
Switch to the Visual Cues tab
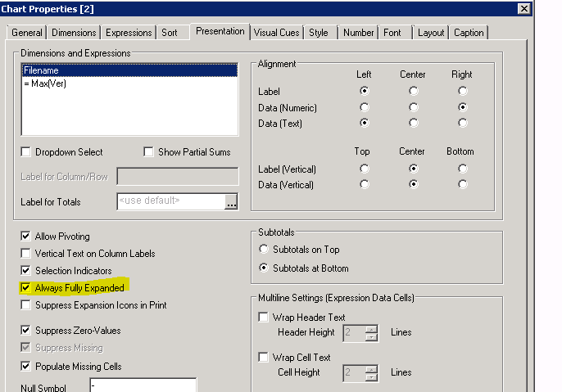pos(276,33)
